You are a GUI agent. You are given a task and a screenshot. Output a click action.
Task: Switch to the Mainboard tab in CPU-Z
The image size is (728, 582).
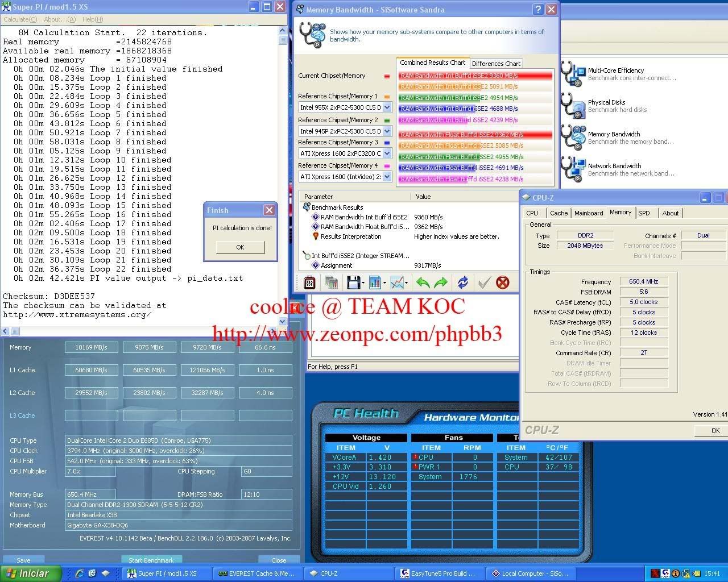click(x=589, y=213)
